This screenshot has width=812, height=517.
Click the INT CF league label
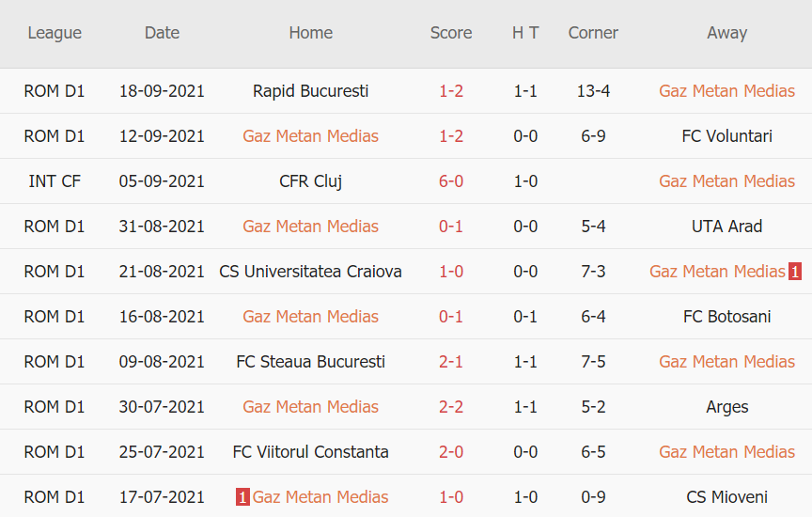coord(55,181)
